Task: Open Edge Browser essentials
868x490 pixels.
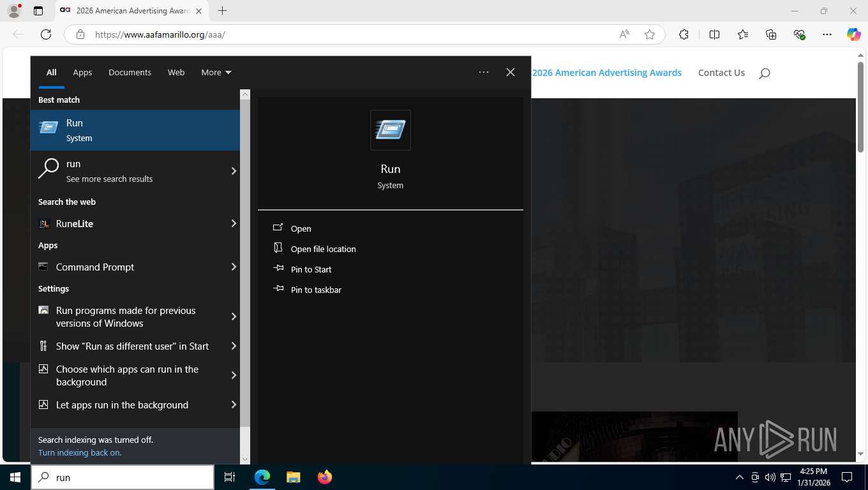Action: 799,34
